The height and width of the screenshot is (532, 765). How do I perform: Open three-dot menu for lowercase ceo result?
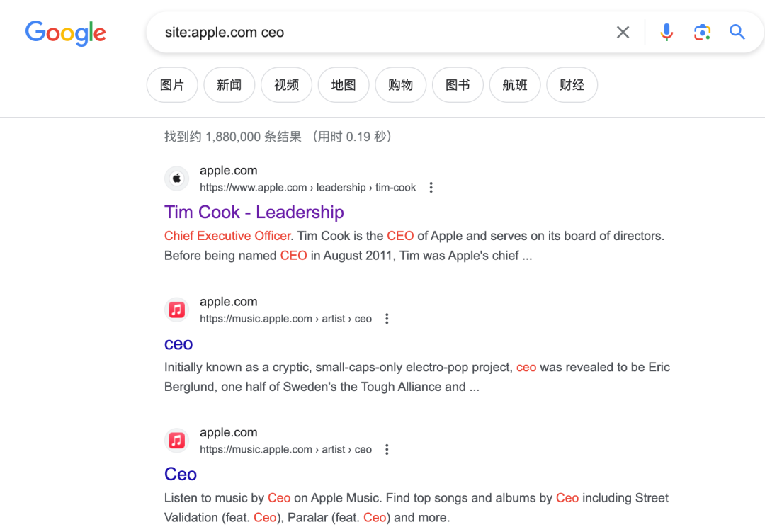coord(387,319)
